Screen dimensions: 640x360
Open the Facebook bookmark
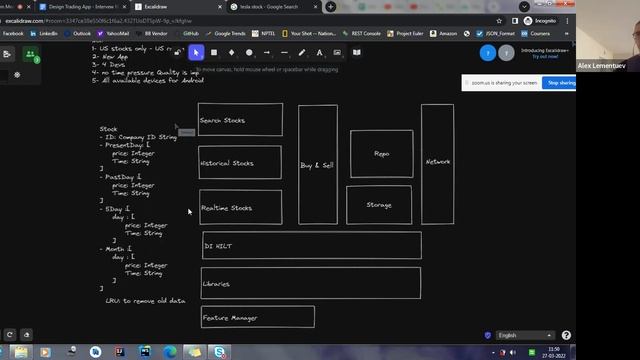point(12,33)
